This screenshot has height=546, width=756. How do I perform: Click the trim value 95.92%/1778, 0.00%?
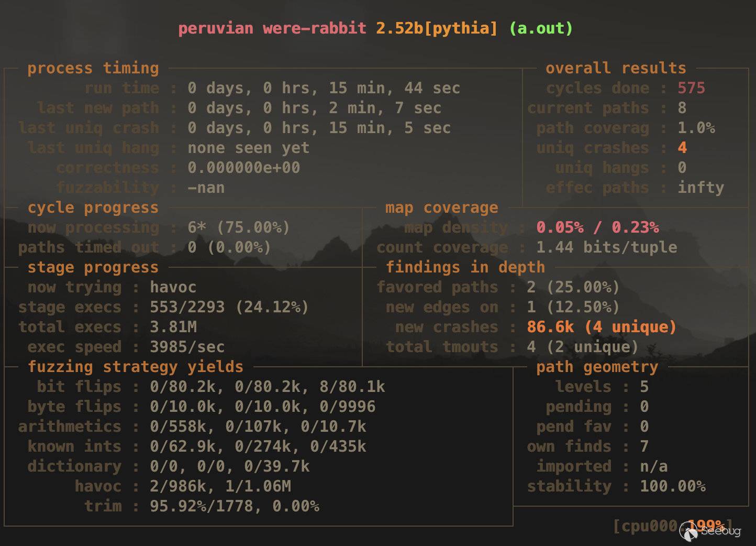coord(234,506)
